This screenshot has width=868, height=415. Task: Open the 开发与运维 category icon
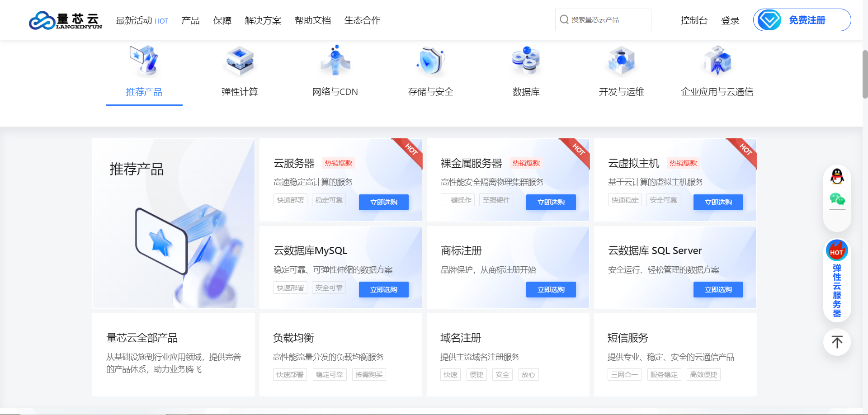click(621, 61)
